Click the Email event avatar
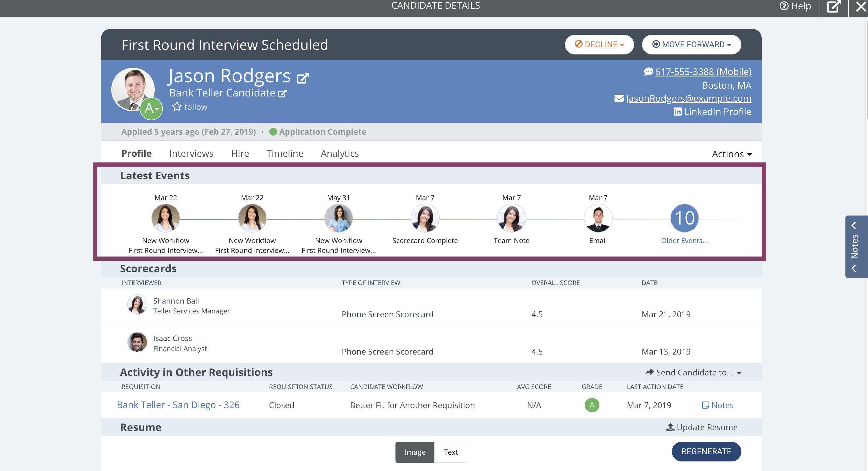868x471 pixels. (x=598, y=218)
